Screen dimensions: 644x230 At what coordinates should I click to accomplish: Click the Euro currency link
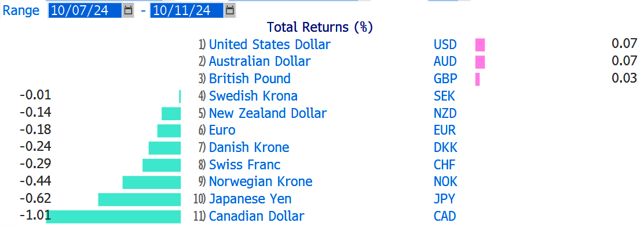(222, 131)
